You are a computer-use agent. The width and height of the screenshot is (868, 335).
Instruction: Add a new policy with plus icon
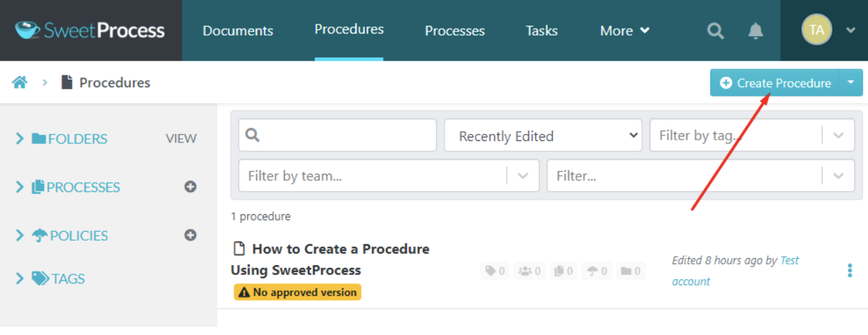click(190, 235)
